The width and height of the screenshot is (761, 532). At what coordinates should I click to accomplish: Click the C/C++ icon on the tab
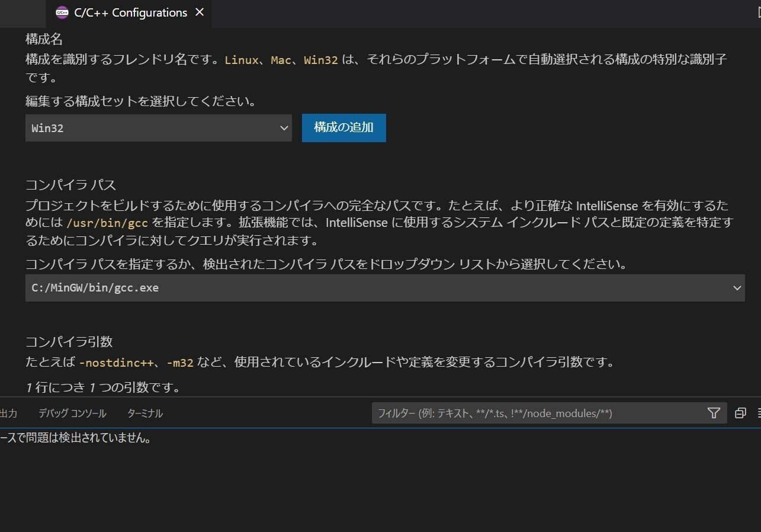[62, 13]
